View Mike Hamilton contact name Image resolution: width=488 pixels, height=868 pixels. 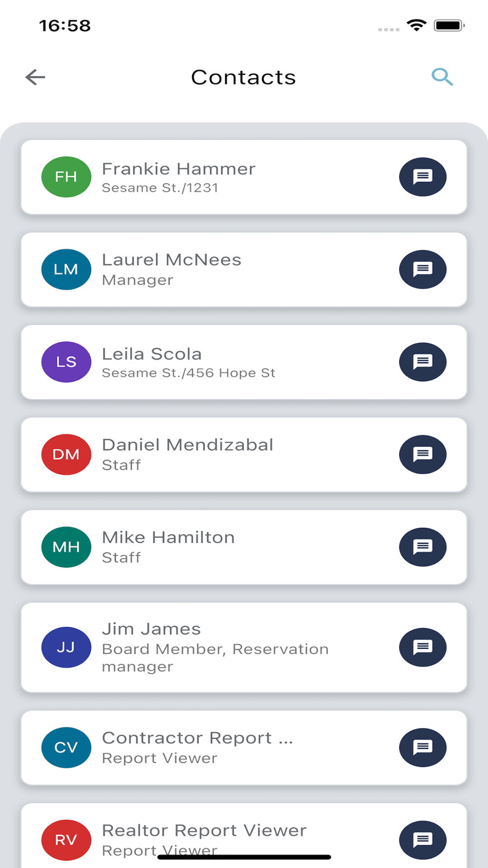tap(168, 537)
